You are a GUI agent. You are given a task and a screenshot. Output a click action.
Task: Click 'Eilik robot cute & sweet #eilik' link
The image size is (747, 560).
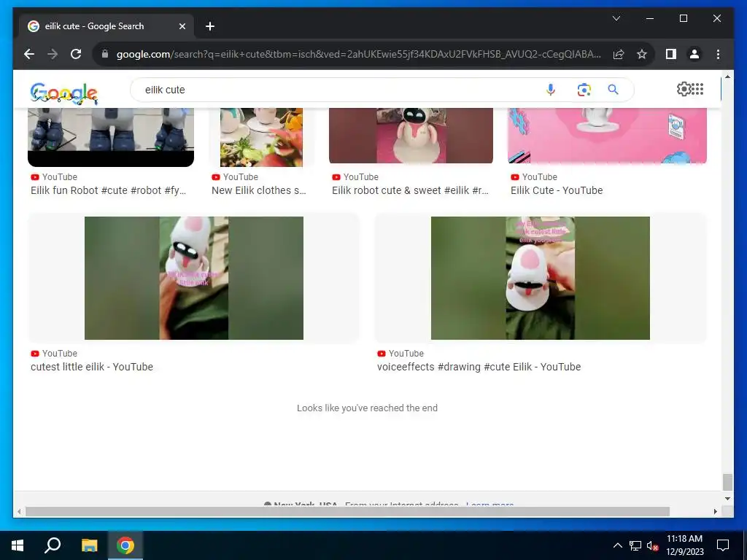point(410,190)
